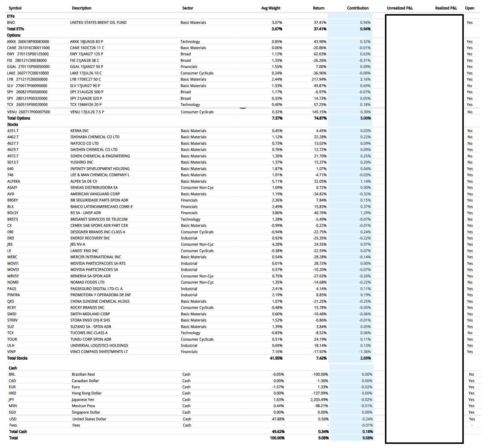Click the Contribution column header

(x=358, y=8)
